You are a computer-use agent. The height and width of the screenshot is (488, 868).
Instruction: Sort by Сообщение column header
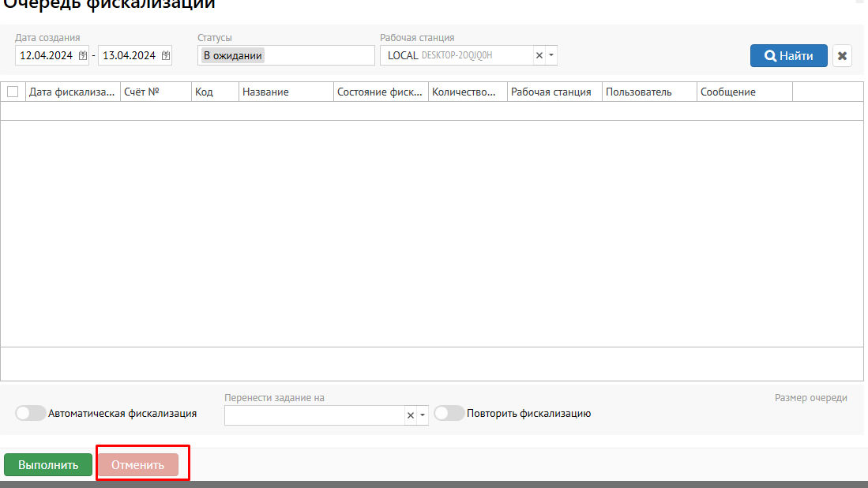(x=745, y=92)
